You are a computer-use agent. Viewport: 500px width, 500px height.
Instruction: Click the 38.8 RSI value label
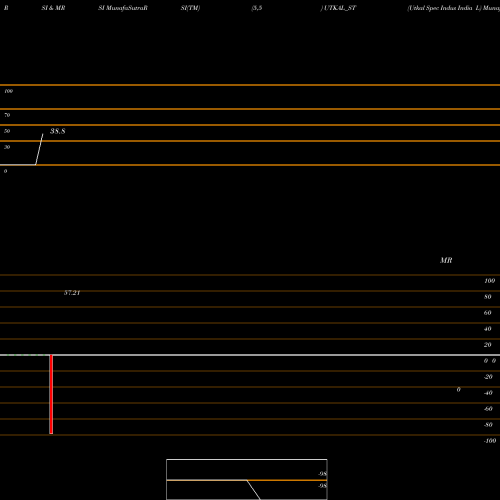click(58, 131)
